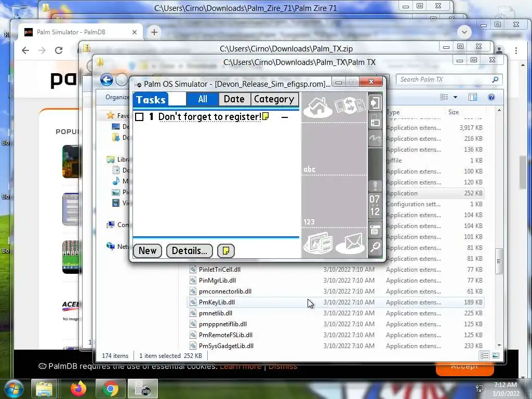Image resolution: width=532 pixels, height=399 pixels.
Task: Tap the 07:12 clock in Palm status bar
Action: click(x=375, y=206)
